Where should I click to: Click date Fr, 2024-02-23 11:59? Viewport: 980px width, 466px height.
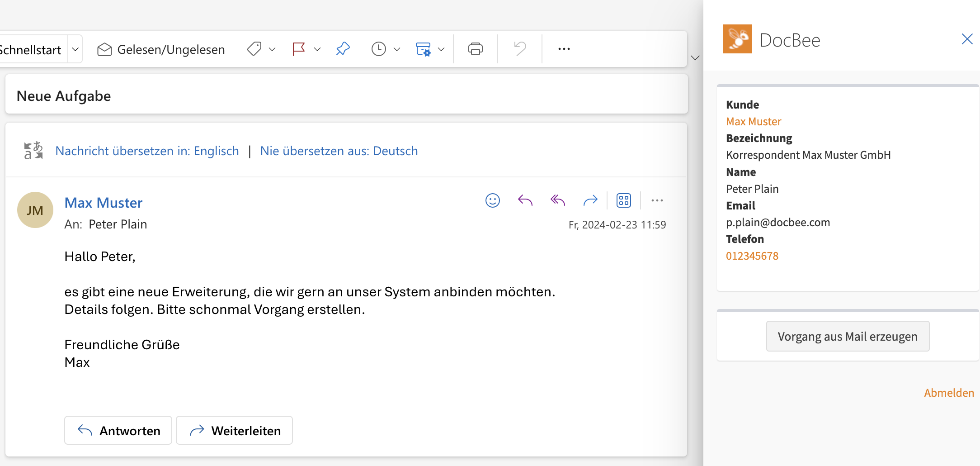tap(617, 225)
